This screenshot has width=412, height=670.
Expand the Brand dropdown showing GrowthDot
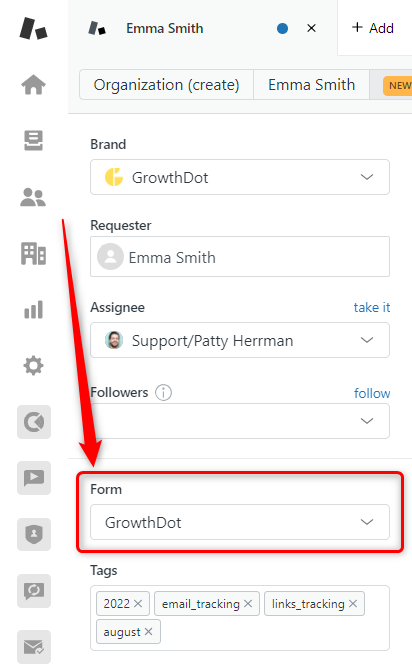[x=240, y=177]
